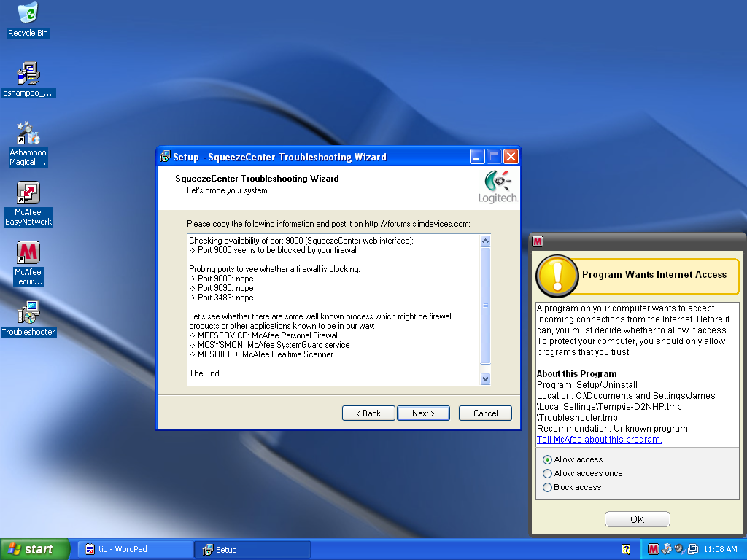The image size is (747, 560).
Task: Launch the Ashampoo Magical shortcut
Action: (28, 134)
